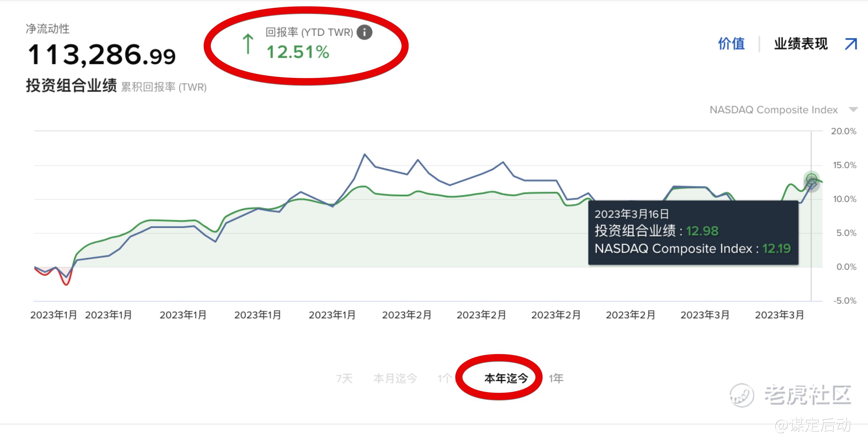
Task: Select the 本年迄今 time range
Action: pos(506,379)
